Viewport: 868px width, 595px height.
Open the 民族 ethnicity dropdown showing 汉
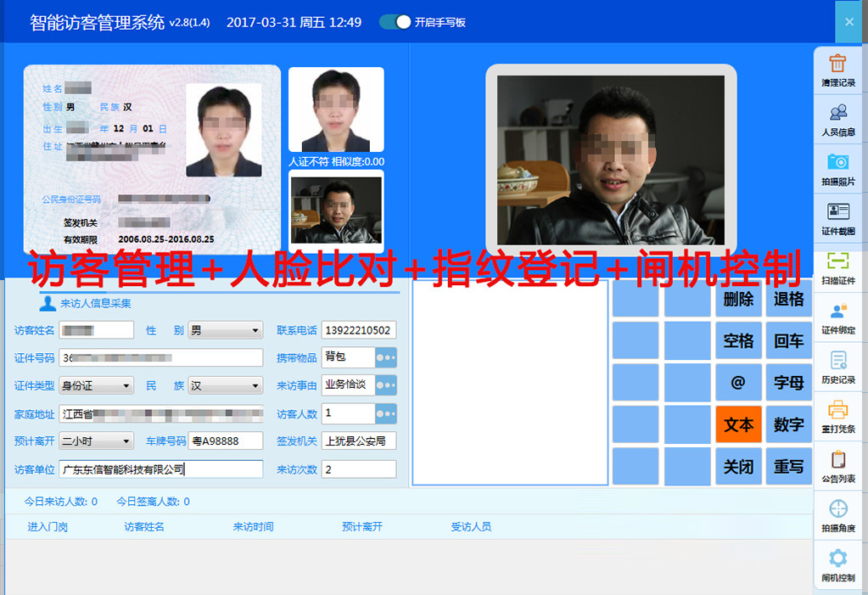(x=224, y=385)
